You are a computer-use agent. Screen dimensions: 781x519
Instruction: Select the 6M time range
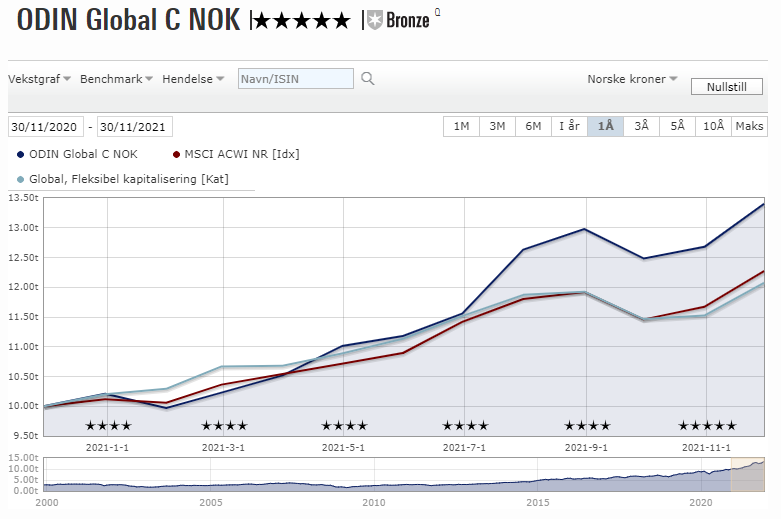pyautogui.click(x=533, y=127)
